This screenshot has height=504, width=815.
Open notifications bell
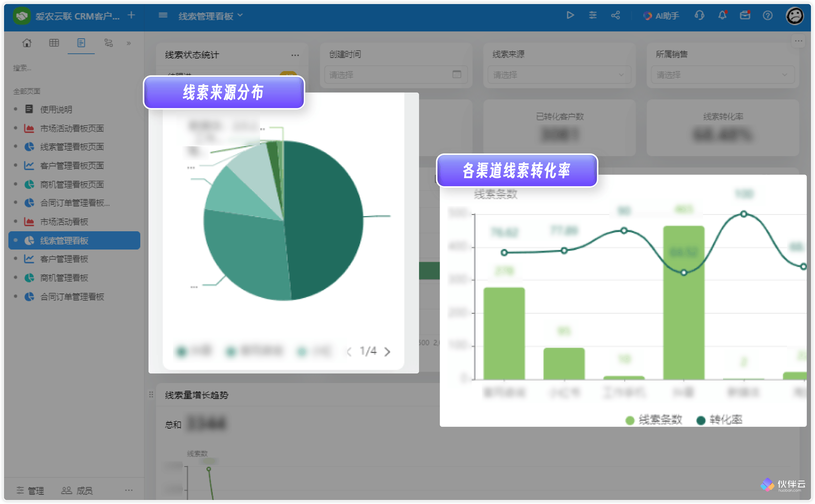coord(722,15)
